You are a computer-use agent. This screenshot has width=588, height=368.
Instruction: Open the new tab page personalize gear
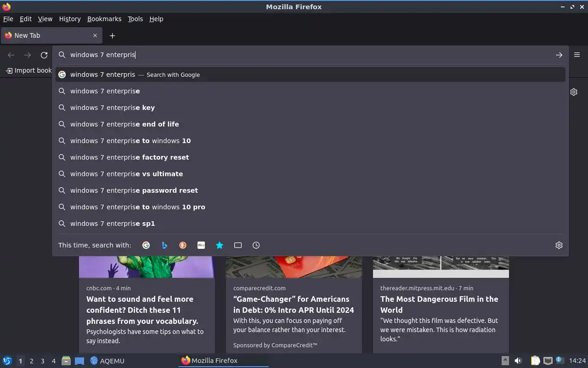pos(574,92)
